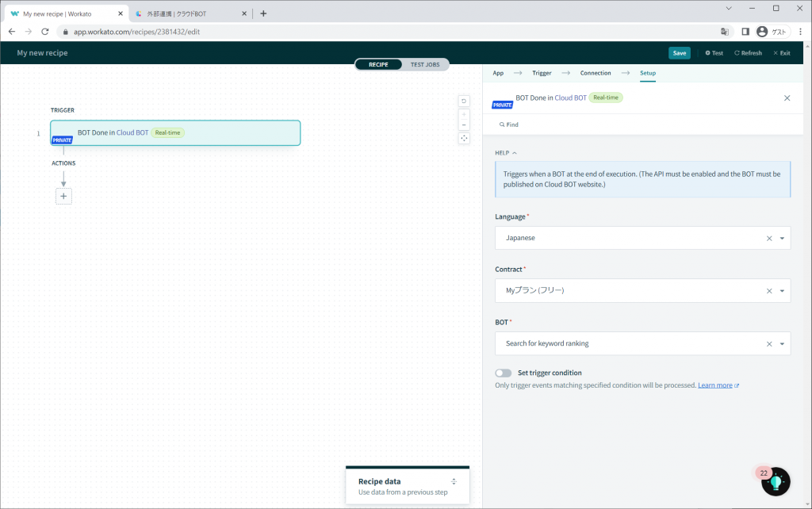Clear the BOT field selection
The image size is (812, 509).
coord(769,344)
